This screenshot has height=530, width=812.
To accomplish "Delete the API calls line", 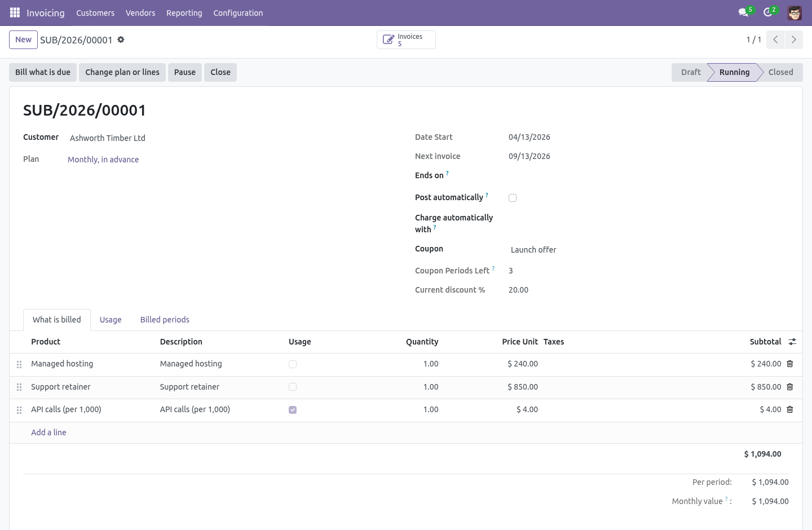I will click(x=790, y=409).
